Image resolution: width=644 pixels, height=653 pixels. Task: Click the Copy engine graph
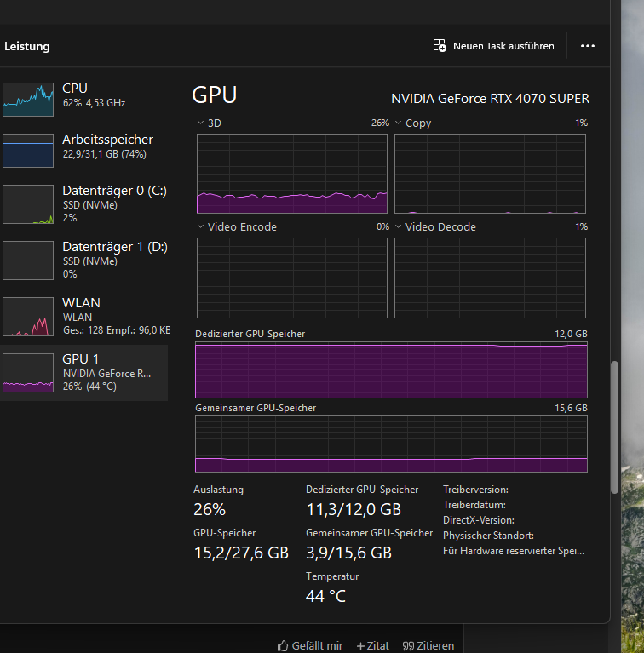pos(491,174)
